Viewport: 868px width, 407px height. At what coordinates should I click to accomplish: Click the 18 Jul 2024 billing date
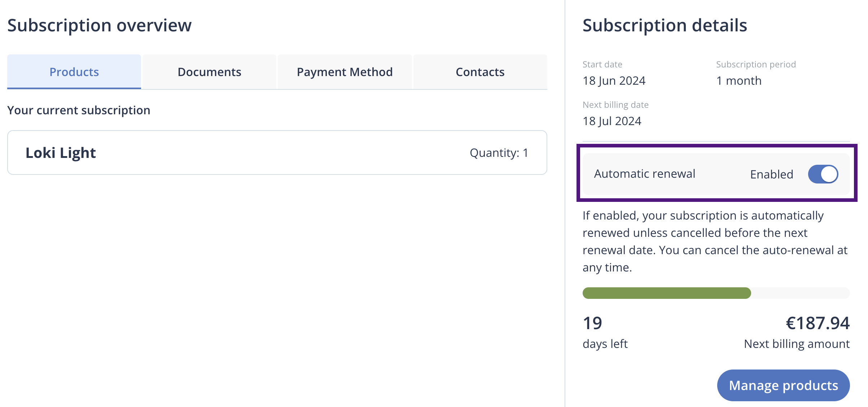[x=612, y=121]
